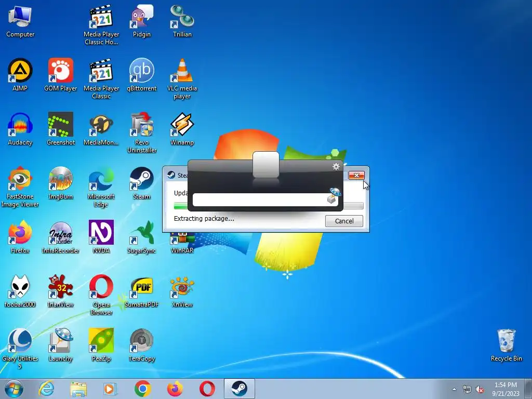The width and height of the screenshot is (532, 399).
Task: Select the qBittorrent desktop icon
Action: (x=141, y=75)
